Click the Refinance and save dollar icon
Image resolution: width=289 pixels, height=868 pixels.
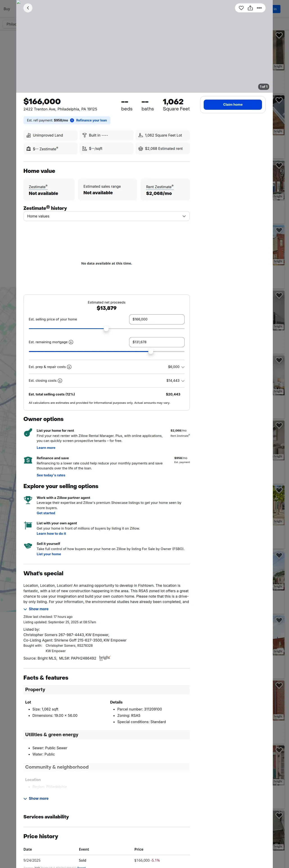click(x=28, y=460)
